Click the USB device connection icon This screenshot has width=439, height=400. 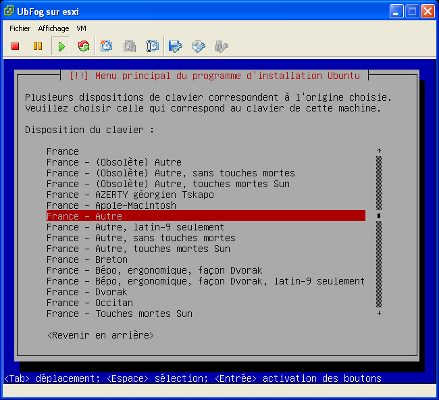coord(221,46)
